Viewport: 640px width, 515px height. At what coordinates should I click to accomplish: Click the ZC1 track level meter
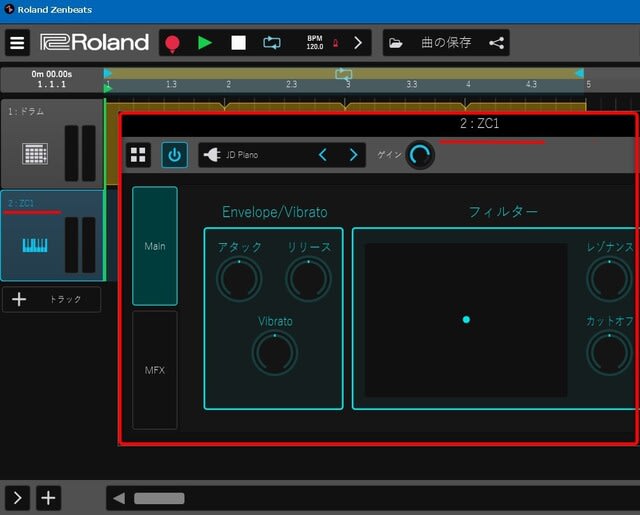(x=80, y=245)
